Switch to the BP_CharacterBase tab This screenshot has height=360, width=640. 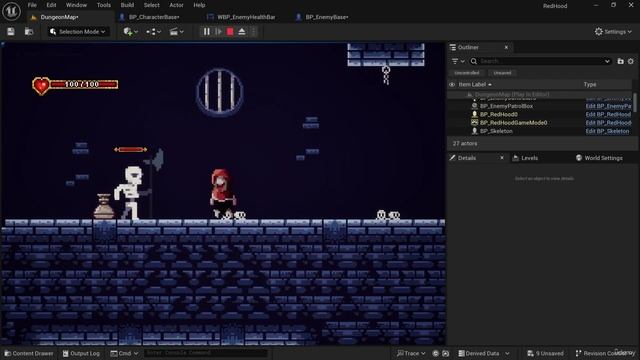coord(154,17)
